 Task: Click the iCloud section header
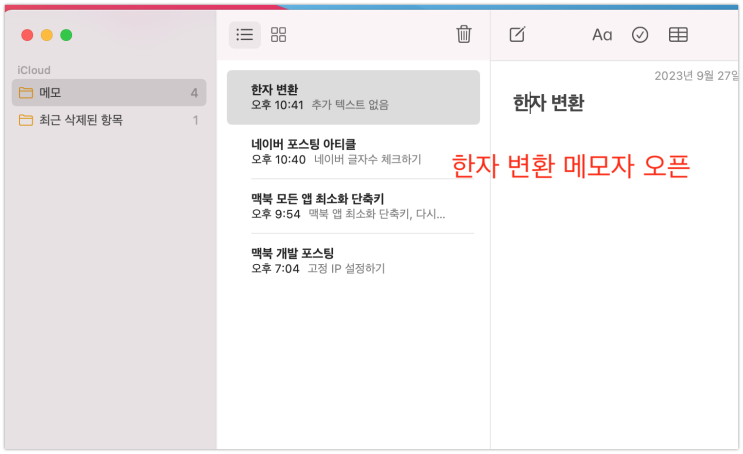click(x=34, y=70)
